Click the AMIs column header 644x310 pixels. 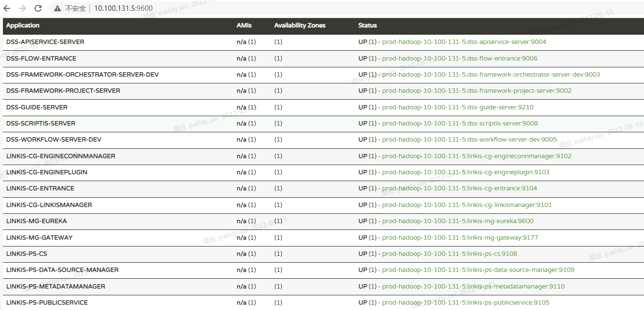tap(244, 25)
